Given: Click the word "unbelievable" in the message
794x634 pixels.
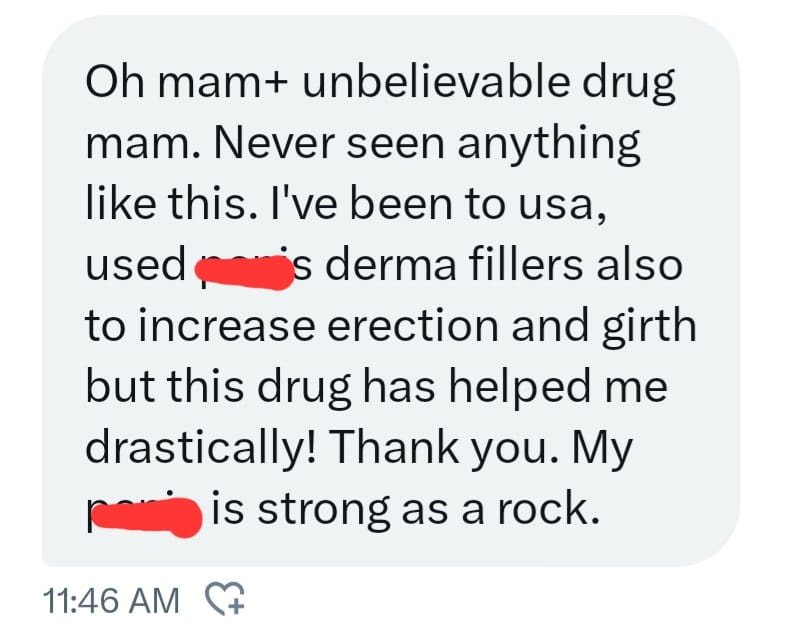Looking at the screenshot, I should tap(436, 82).
